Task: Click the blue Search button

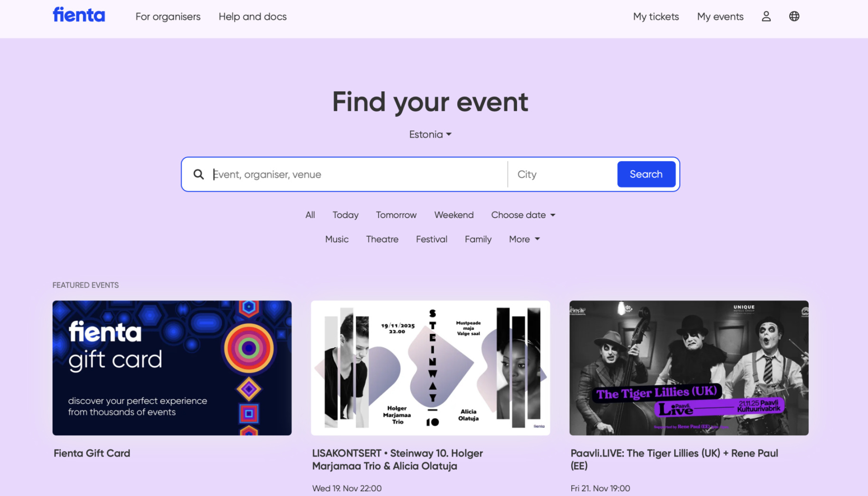Action: click(x=646, y=174)
